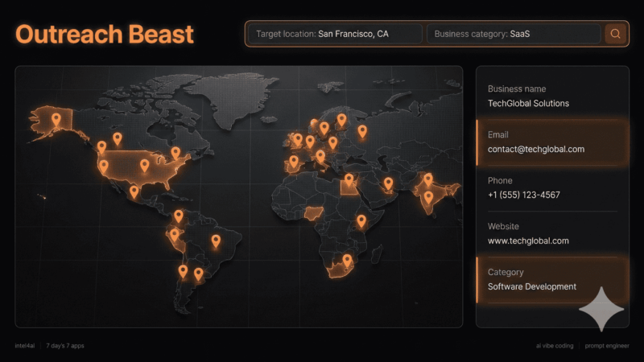Select the northern Colombia map pin

(178, 216)
